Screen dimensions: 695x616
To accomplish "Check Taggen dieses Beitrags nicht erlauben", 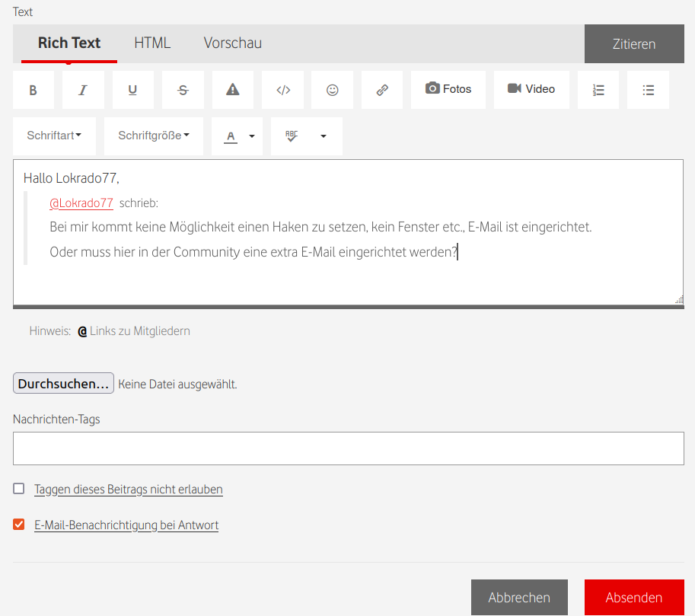I will click(x=18, y=489).
